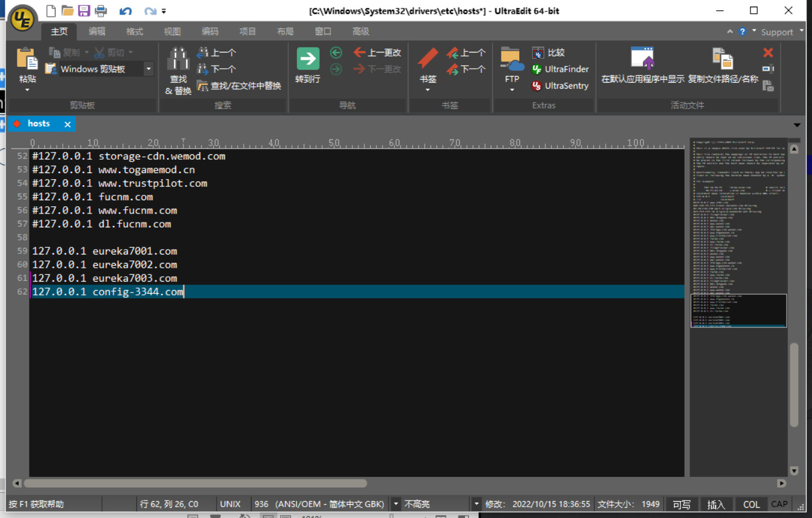Click the horizontal scrollbar thumb
Screen dimensions: 812x518
(x=195, y=483)
